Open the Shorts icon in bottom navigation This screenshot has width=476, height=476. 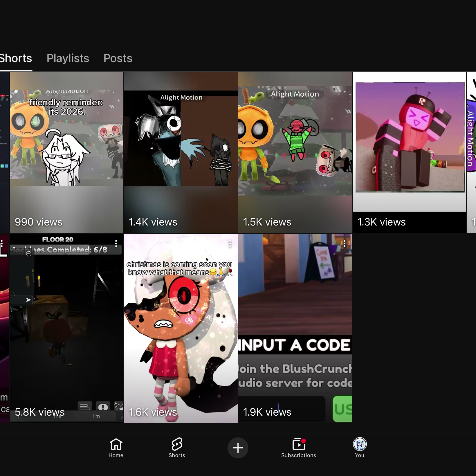[177, 444]
